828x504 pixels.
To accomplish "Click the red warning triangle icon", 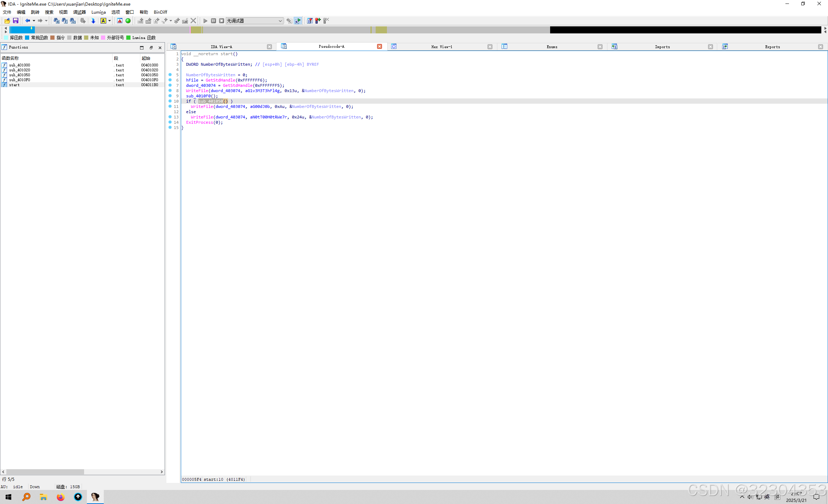I will pyautogui.click(x=120, y=21).
